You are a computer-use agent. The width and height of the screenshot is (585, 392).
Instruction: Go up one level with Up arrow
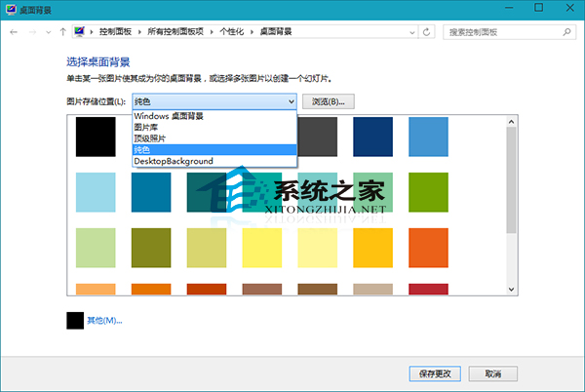coord(62,32)
